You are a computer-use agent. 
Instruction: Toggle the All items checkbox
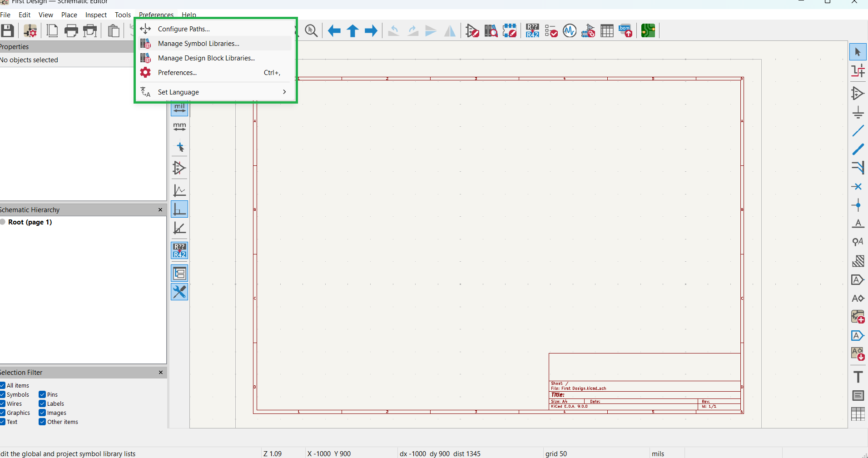(2, 385)
